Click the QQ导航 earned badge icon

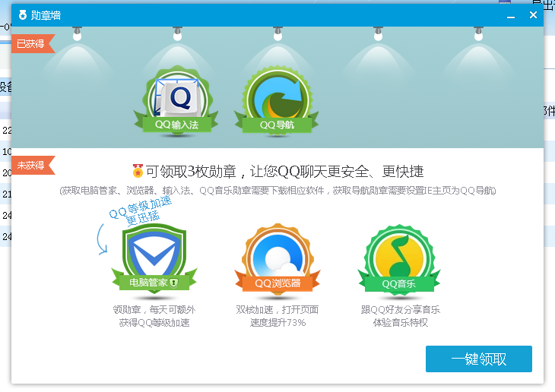tap(276, 97)
